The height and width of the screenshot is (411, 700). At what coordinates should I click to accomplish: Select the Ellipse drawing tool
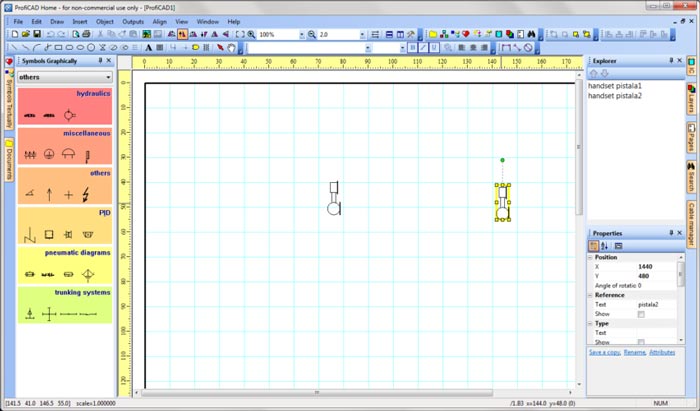(80, 47)
